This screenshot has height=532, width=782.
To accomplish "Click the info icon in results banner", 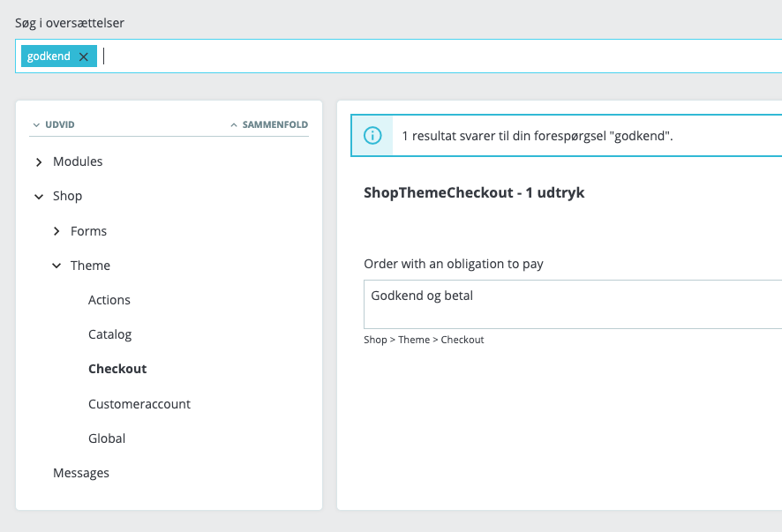I will (x=373, y=136).
